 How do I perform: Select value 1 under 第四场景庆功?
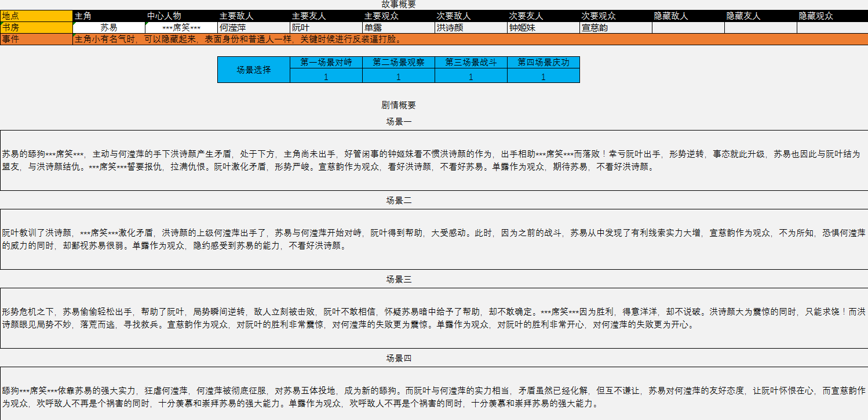point(544,76)
